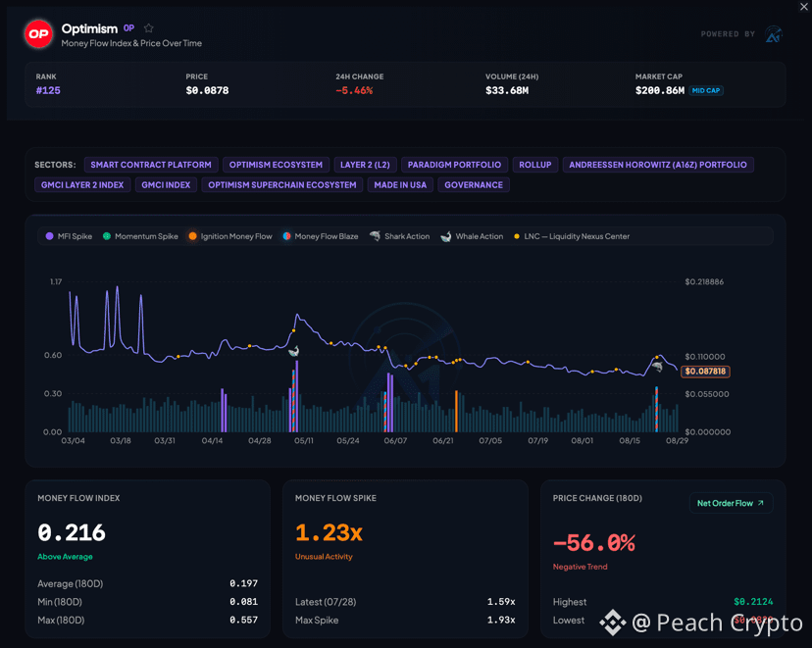Click the shark icon near the 08/29 price peak
The width and height of the screenshot is (812, 648).
(657, 367)
